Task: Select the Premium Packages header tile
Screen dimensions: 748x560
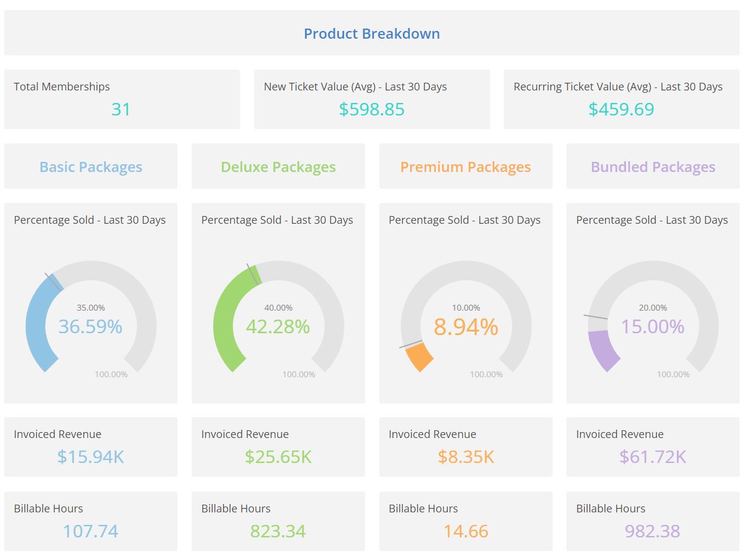Action: click(x=465, y=167)
